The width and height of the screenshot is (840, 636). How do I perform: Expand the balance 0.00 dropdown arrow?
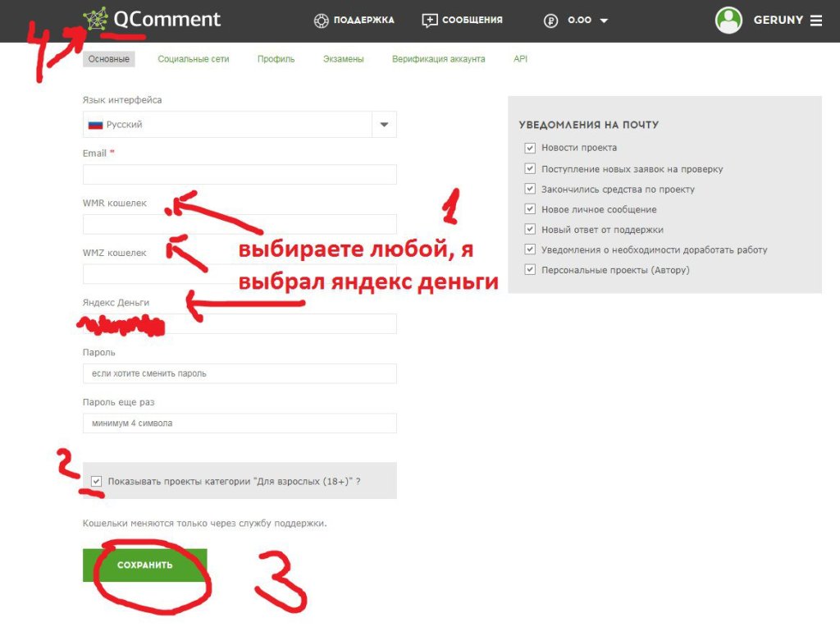[x=604, y=21]
